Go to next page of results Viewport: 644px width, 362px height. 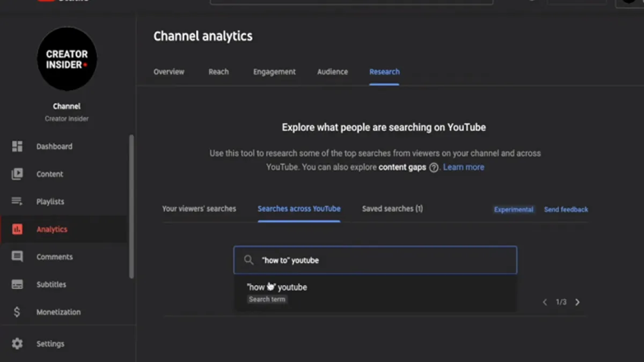coord(577,302)
